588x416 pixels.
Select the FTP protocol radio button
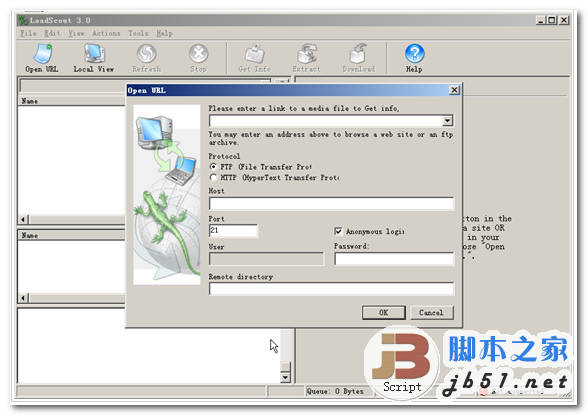[213, 166]
